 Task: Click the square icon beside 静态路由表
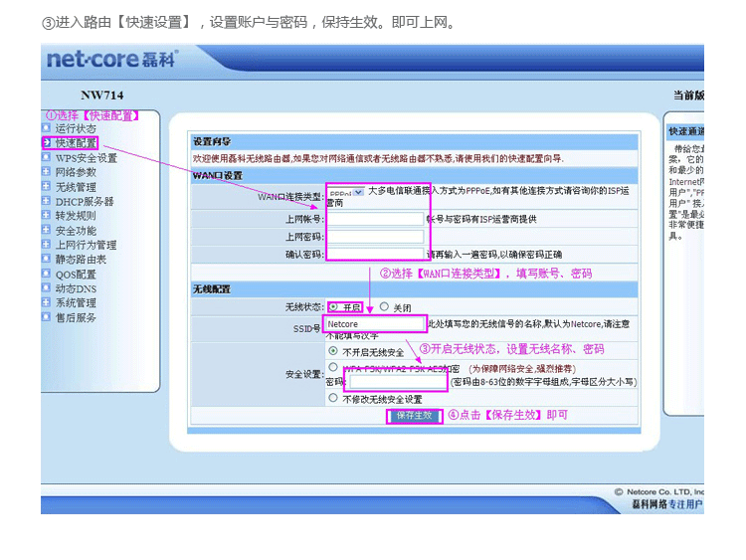(46, 259)
